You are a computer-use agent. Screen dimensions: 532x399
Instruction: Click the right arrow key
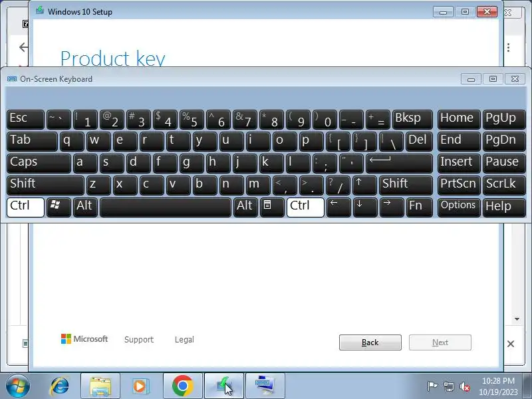click(391, 207)
